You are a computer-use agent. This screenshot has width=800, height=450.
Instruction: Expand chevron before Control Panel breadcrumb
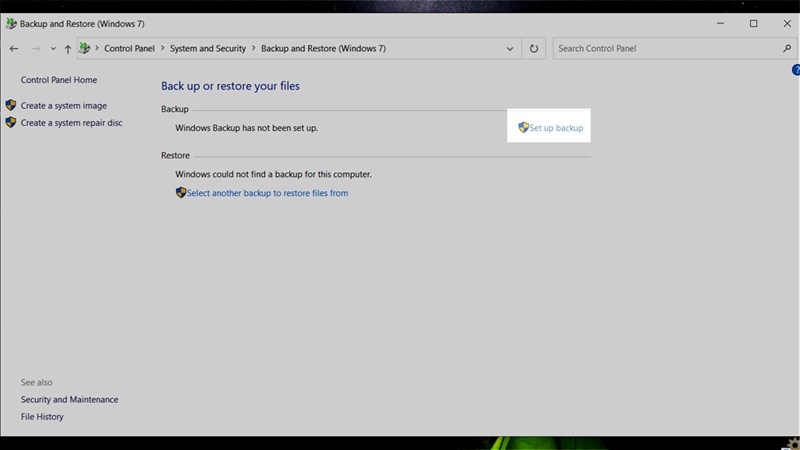[97, 48]
